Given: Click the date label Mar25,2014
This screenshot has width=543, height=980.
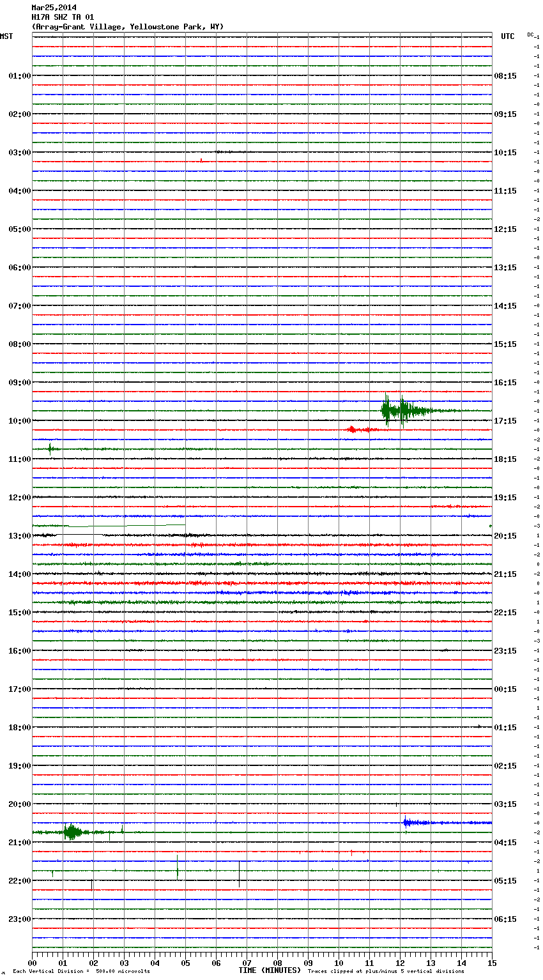Looking at the screenshot, I should point(54,8).
